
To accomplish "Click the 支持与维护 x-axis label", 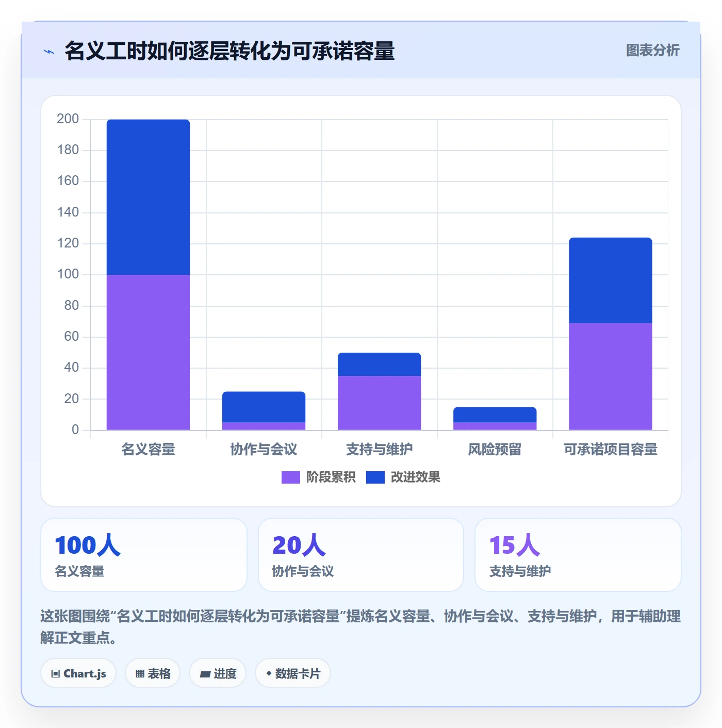I will coord(379,450).
